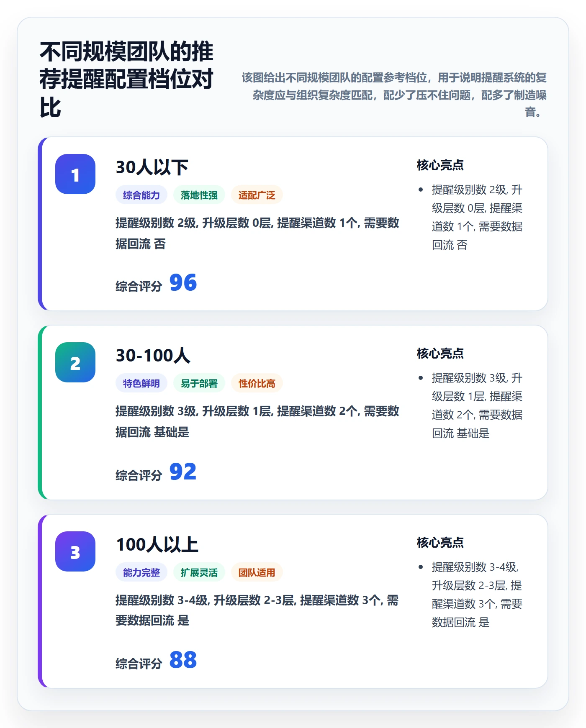This screenshot has width=586, height=728.
Task: Click the 30人以下 card title
Action: tap(152, 167)
